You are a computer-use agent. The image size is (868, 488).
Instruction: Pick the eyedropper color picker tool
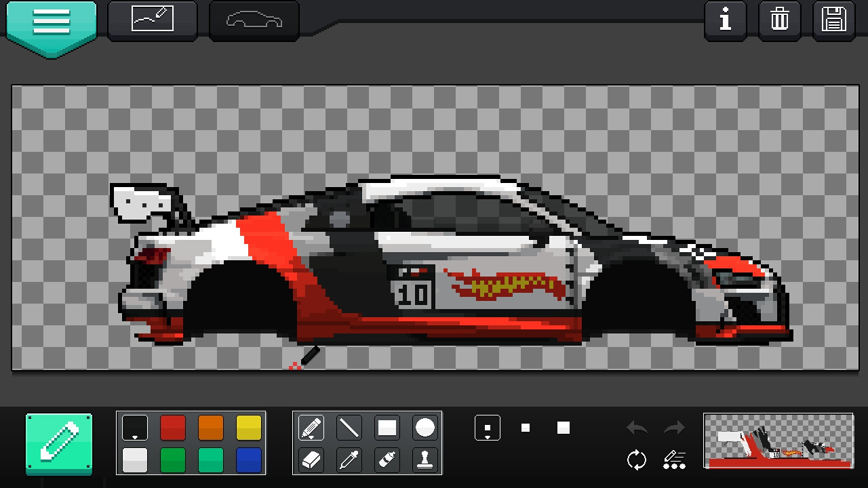tap(349, 460)
